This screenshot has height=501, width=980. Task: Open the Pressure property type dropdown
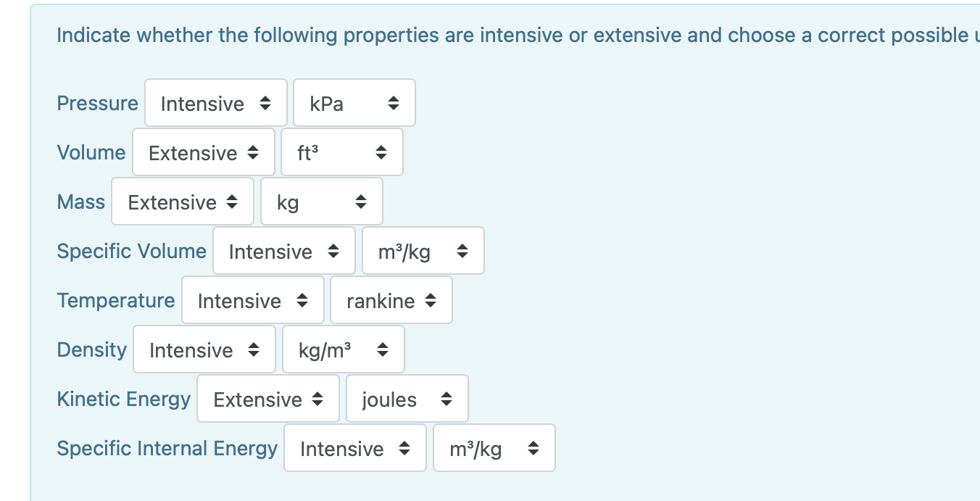[x=215, y=102]
